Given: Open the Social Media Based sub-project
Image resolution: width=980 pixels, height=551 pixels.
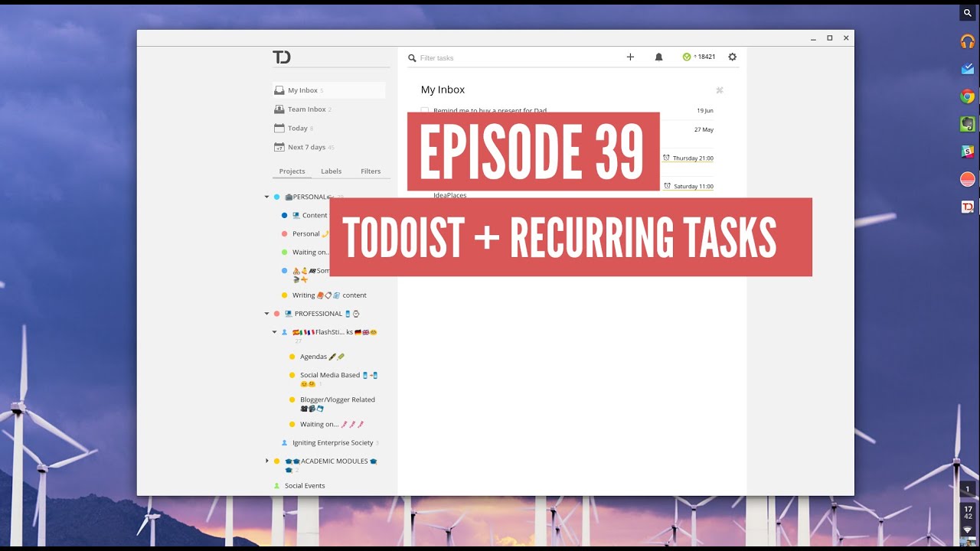Looking at the screenshot, I should pos(338,379).
